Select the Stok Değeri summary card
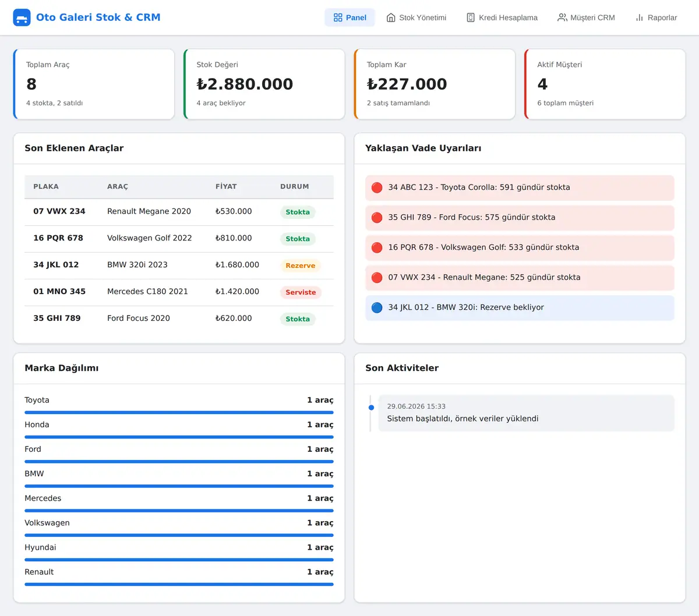The image size is (699, 616). click(264, 84)
